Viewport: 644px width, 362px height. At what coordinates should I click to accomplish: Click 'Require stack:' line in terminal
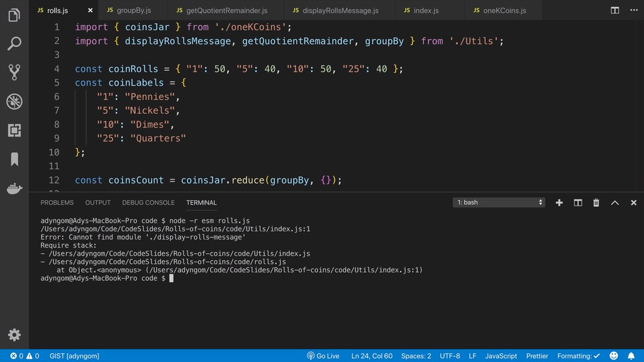click(68, 246)
